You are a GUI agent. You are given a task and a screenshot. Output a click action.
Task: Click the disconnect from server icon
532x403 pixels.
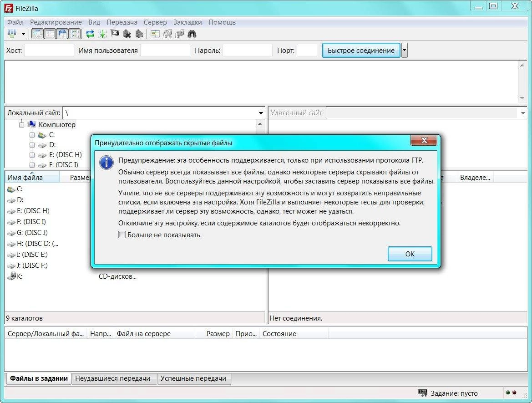127,34
